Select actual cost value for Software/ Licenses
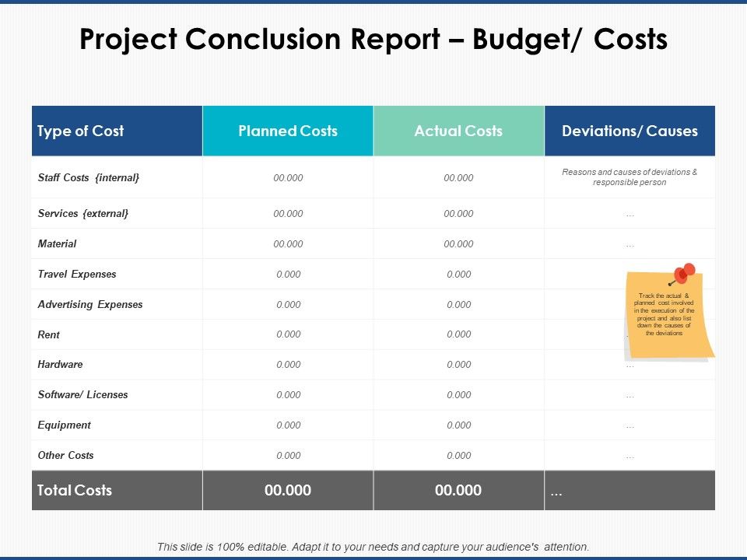Screen dimensions: 747x560 [459, 395]
